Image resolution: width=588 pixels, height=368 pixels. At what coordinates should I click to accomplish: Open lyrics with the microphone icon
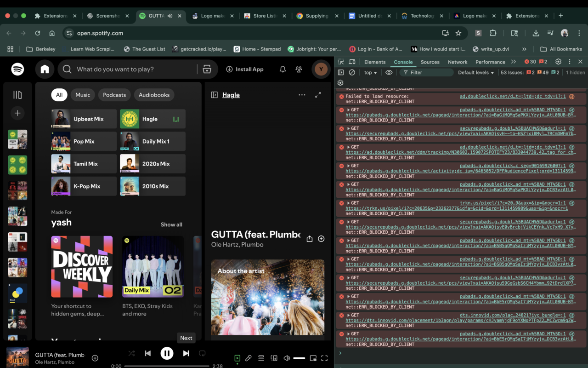coord(249,358)
